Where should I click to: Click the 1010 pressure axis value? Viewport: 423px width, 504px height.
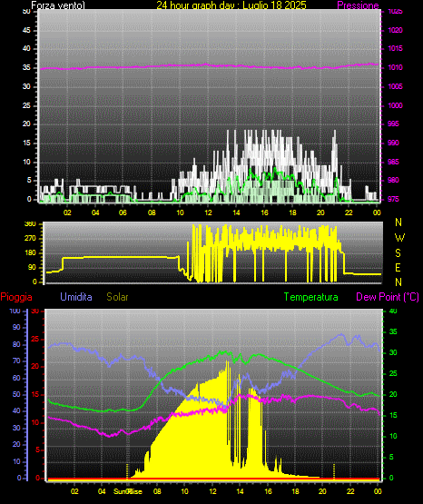[395, 67]
